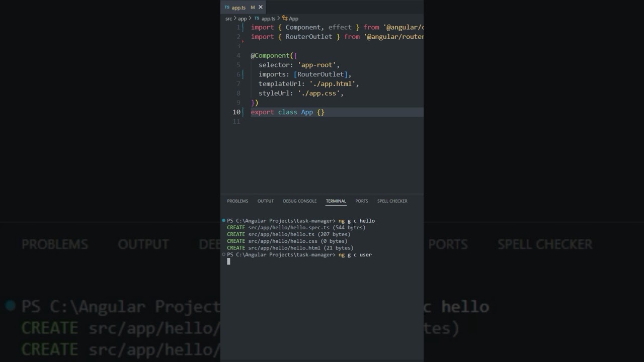Viewport: 644px width, 362px height.
Task: Click "styleUrl: './app.css'" code line
Action: coord(301,94)
